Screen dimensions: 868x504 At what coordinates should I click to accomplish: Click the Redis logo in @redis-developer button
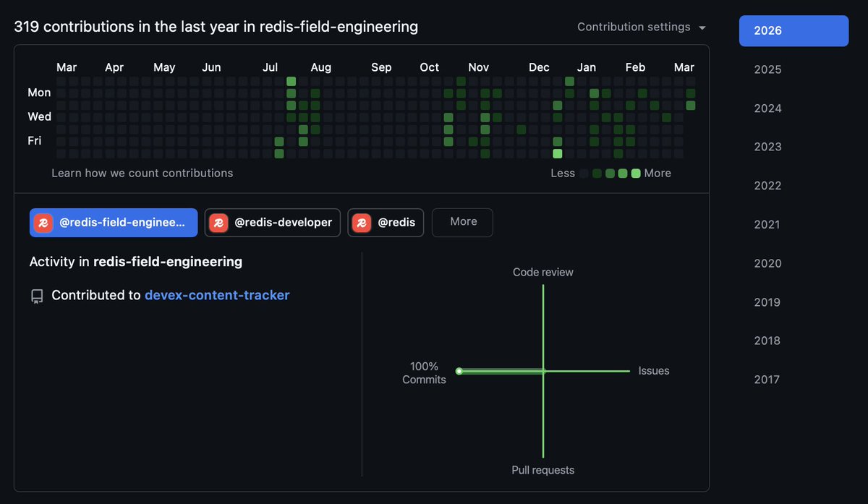tap(219, 223)
